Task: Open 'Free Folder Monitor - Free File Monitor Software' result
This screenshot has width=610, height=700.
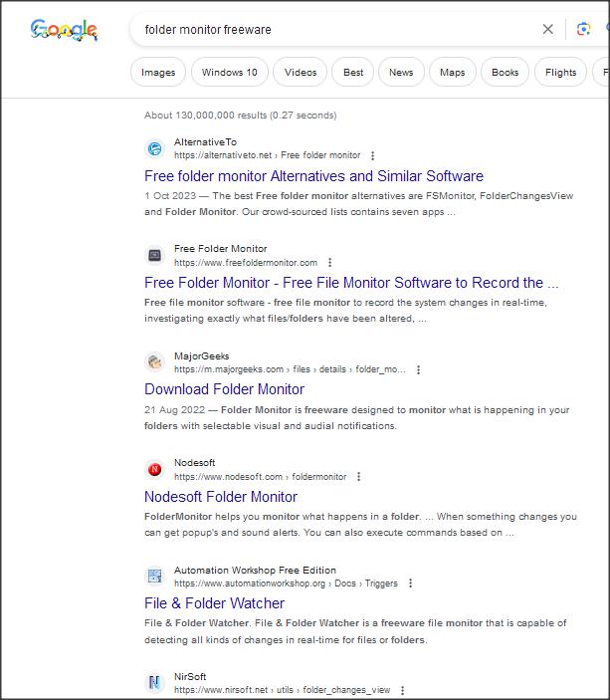Action: tap(351, 283)
